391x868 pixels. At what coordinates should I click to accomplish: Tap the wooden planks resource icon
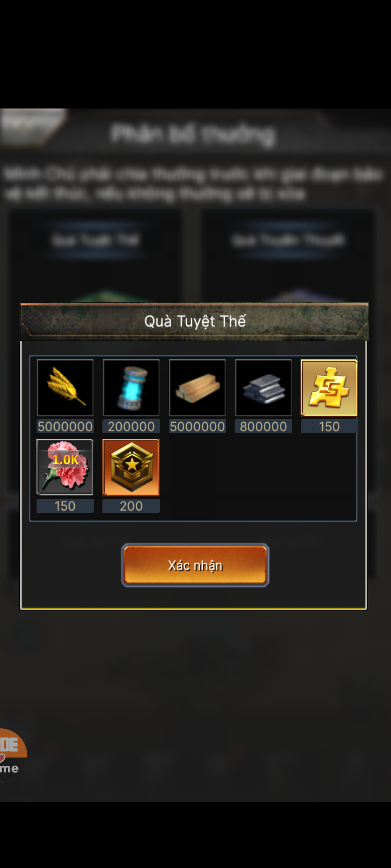(197, 388)
